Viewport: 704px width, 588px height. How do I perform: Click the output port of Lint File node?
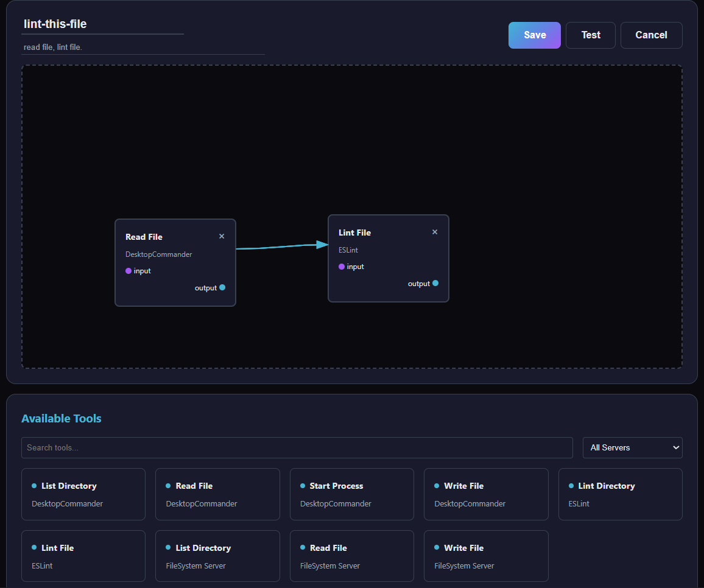(435, 283)
